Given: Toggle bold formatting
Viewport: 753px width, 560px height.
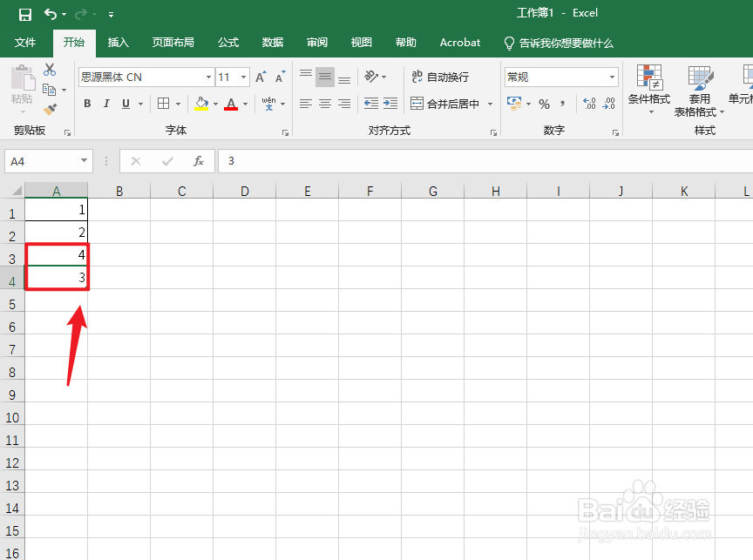Looking at the screenshot, I should tap(87, 104).
